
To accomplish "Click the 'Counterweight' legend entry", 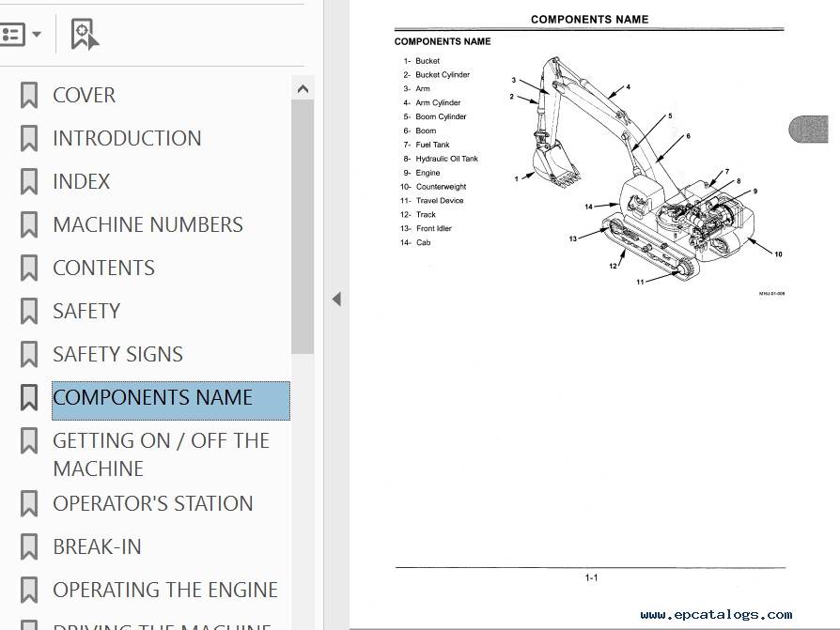I will coord(441,187).
